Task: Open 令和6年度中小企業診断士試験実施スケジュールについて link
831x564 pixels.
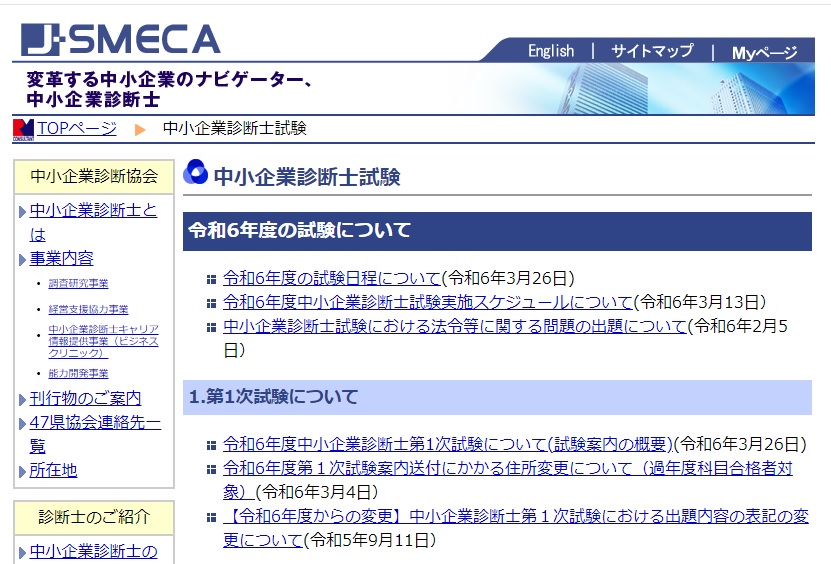Action: click(x=428, y=301)
